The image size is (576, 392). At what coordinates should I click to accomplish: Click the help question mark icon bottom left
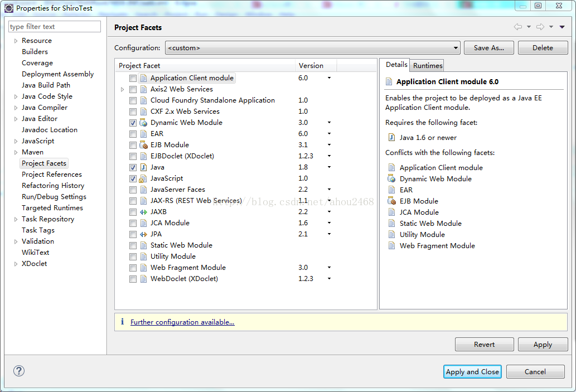click(x=18, y=370)
